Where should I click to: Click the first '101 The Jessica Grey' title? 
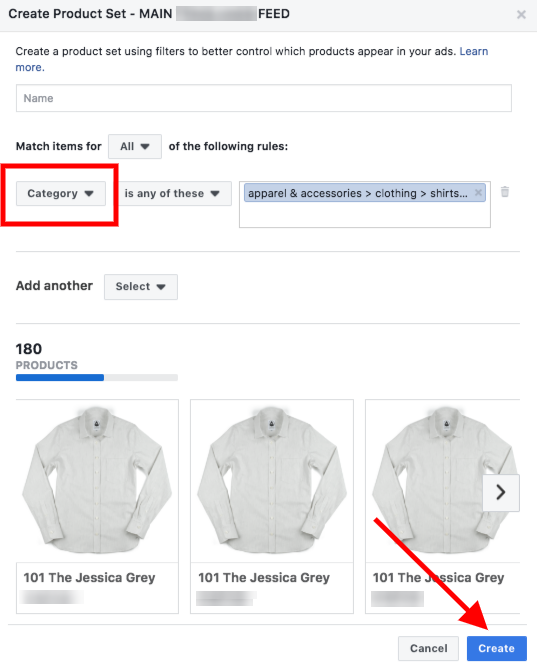coord(89,577)
